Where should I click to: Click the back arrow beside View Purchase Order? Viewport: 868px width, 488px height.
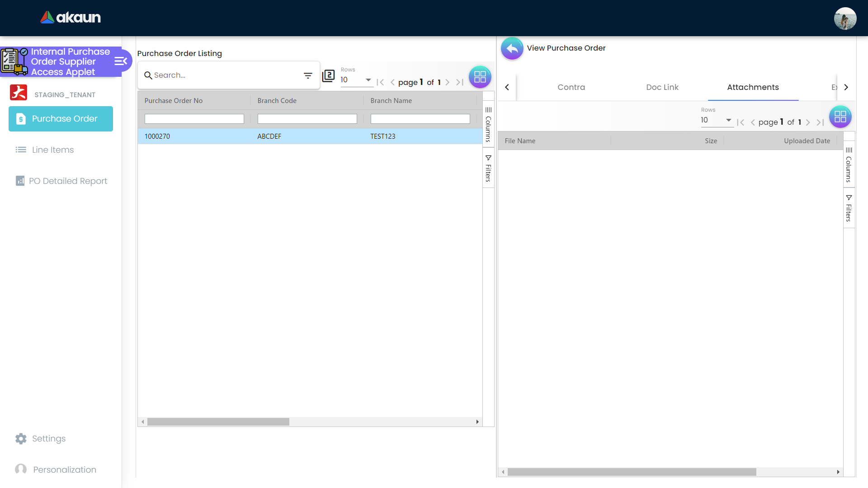[512, 48]
